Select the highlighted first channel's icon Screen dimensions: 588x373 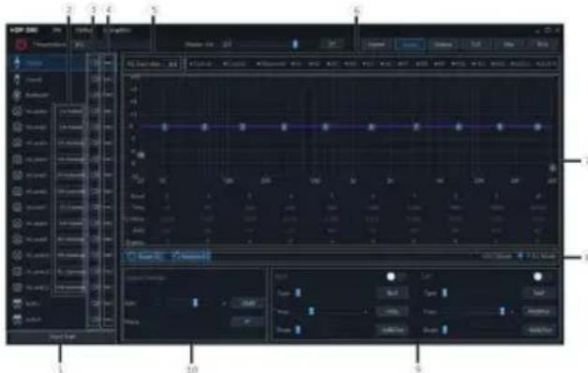tap(17, 63)
